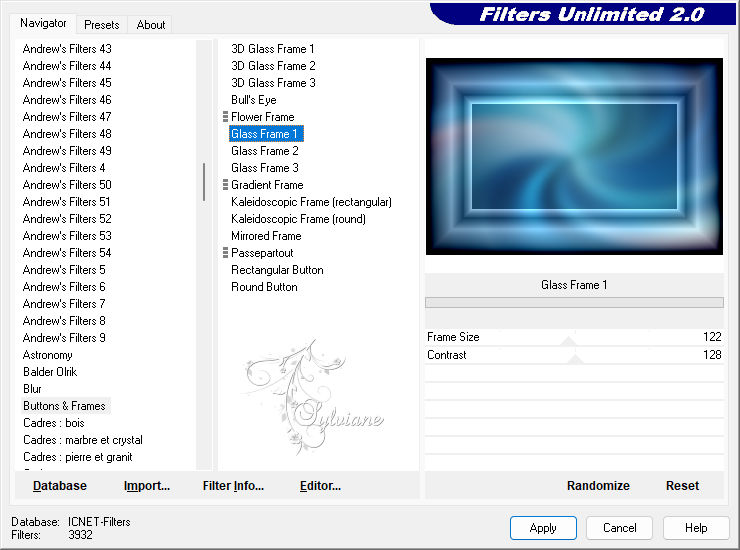Image resolution: width=740 pixels, height=550 pixels.
Task: Reset the filter settings
Action: tap(682, 486)
